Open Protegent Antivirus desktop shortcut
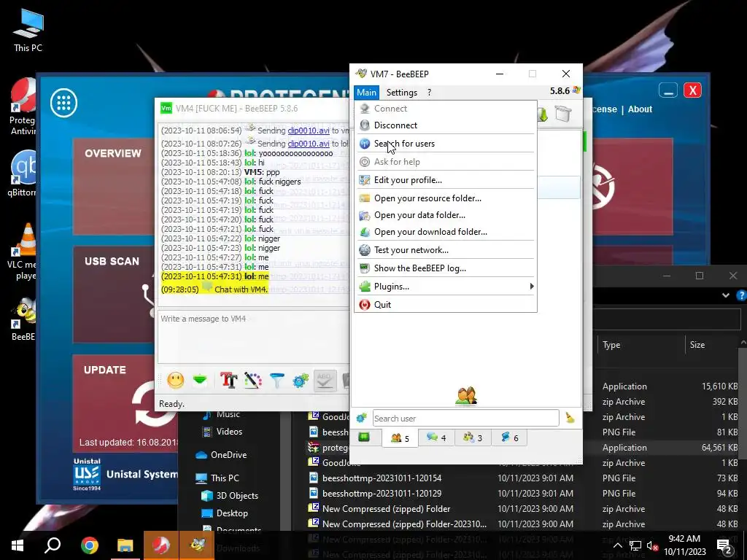The width and height of the screenshot is (747, 560). [x=23, y=107]
